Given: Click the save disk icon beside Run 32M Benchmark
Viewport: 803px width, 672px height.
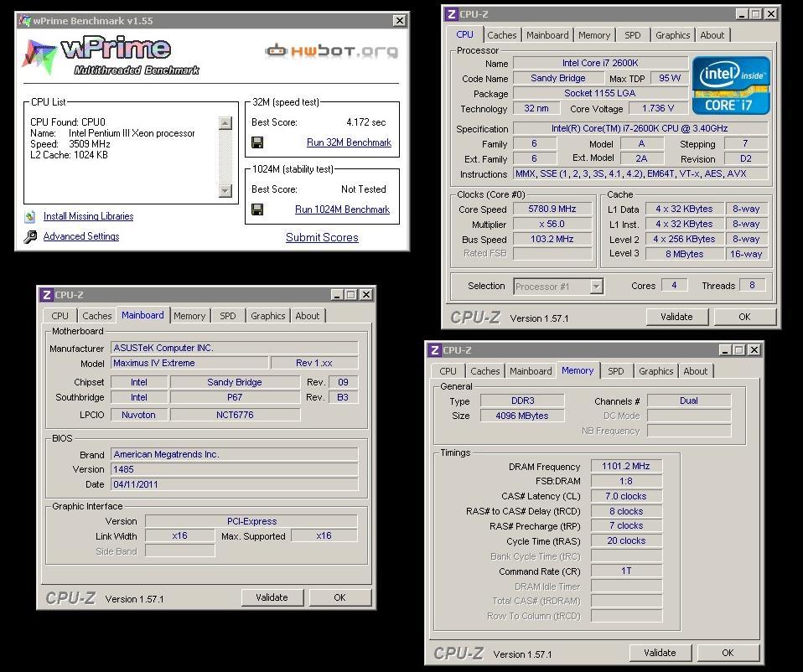Looking at the screenshot, I should click(x=257, y=142).
